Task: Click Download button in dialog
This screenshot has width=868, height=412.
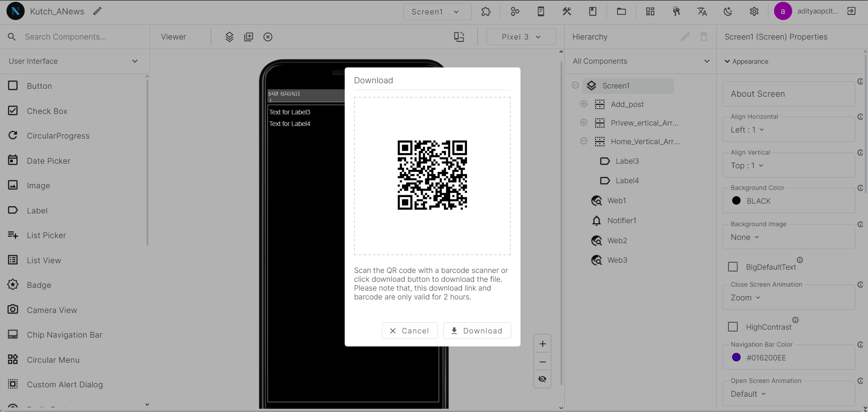Action: tap(477, 331)
